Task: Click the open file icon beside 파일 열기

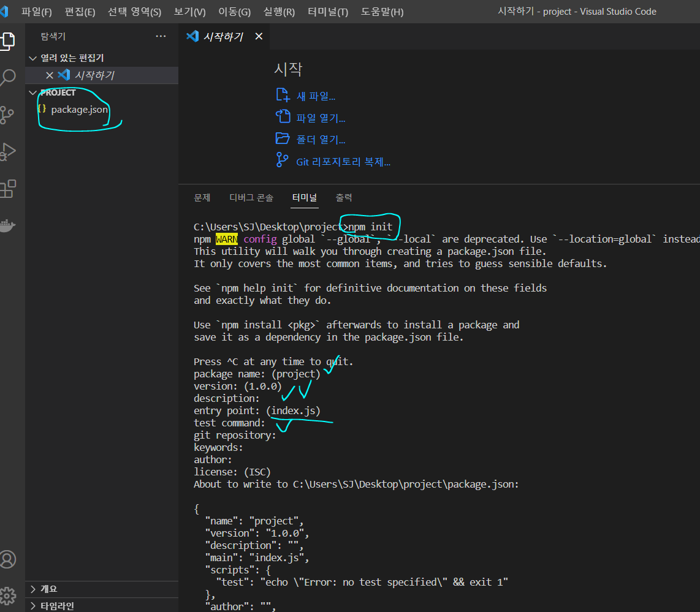Action: coord(283,116)
